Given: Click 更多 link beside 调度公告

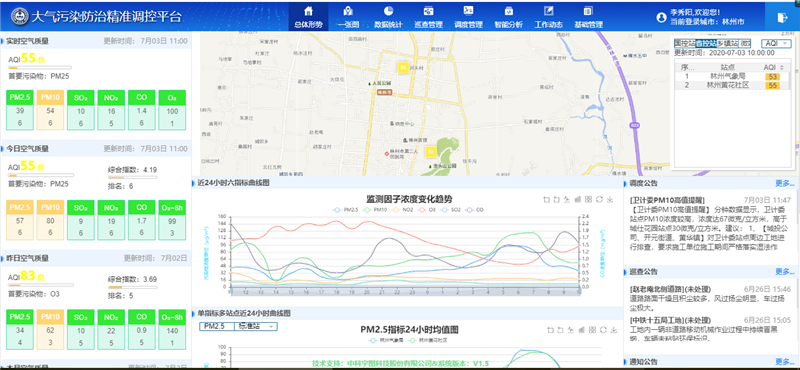Looking at the screenshot, I should click(x=785, y=184).
